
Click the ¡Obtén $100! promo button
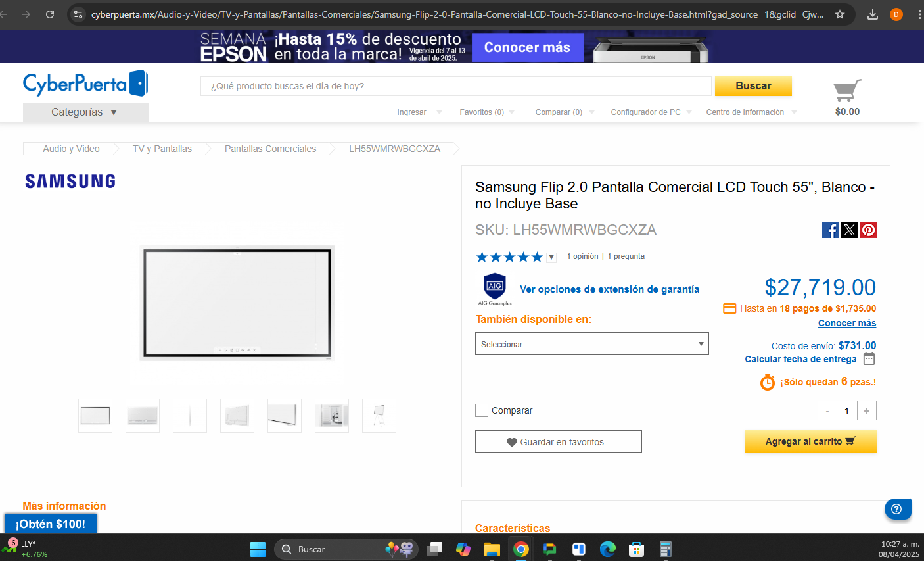click(x=51, y=524)
